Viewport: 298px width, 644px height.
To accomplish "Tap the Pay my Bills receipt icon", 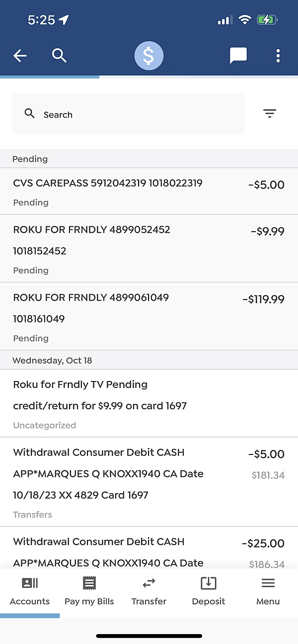I will click(89, 583).
